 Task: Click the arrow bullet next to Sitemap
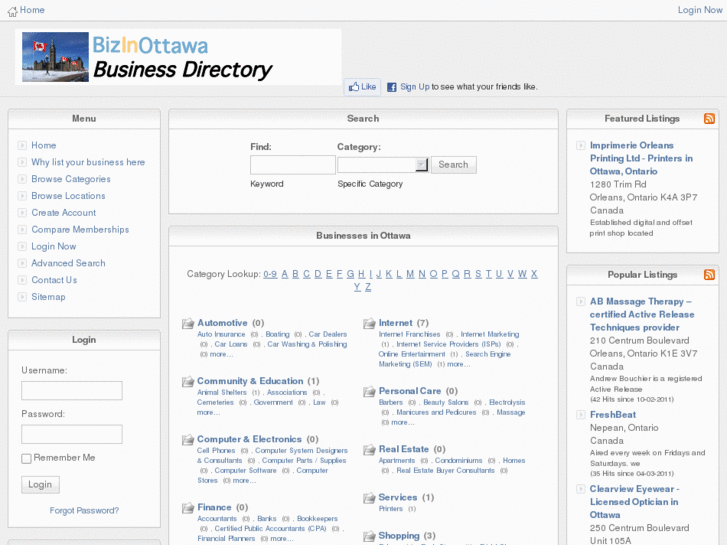22,297
